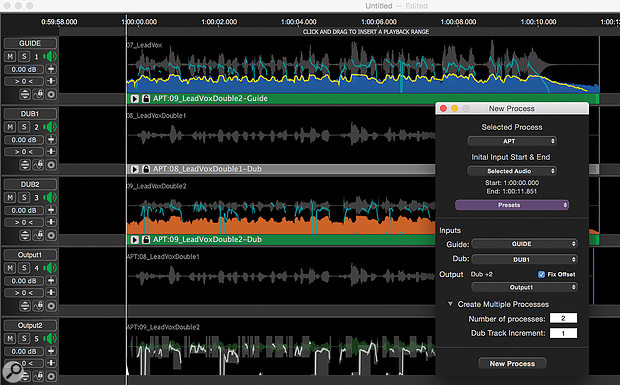This screenshot has width=620, height=385.
Task: Click the pan value field on DUB1 track
Action: tap(24, 152)
